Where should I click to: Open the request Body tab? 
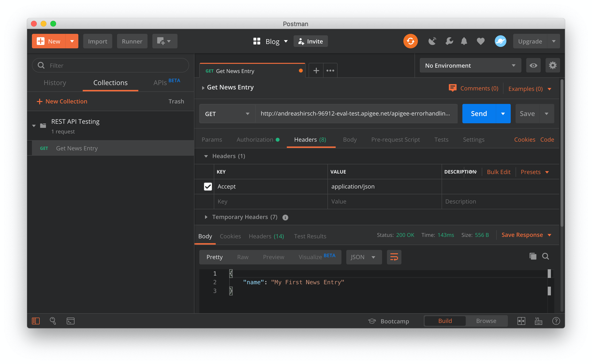350,139
